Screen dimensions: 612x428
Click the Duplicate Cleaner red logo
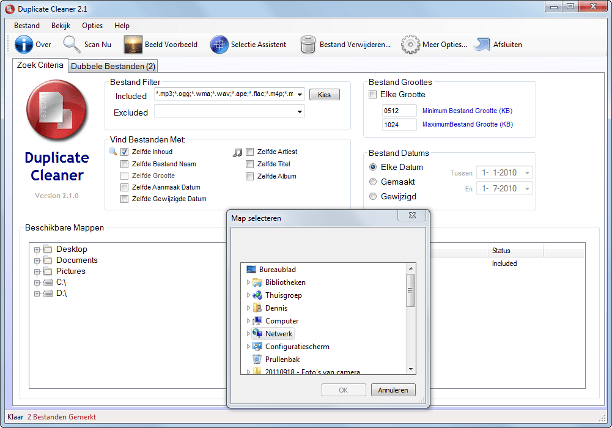click(57, 110)
